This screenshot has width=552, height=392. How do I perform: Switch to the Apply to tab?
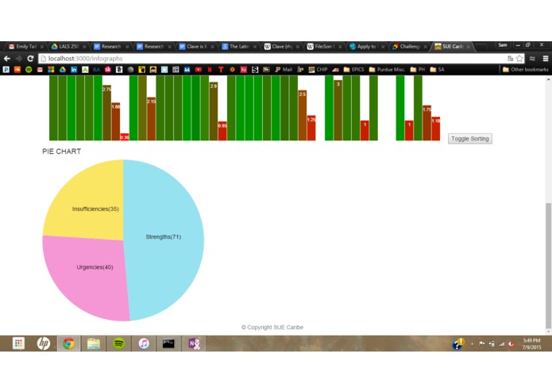367,46
